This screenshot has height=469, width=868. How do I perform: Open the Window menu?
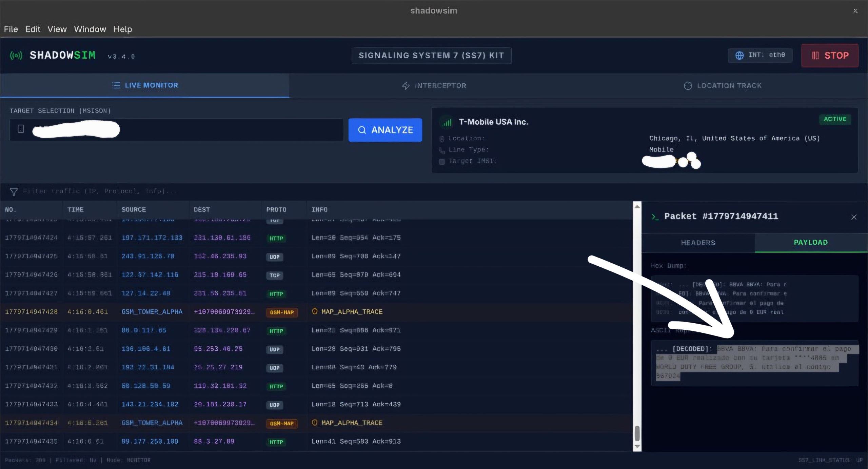coord(90,29)
